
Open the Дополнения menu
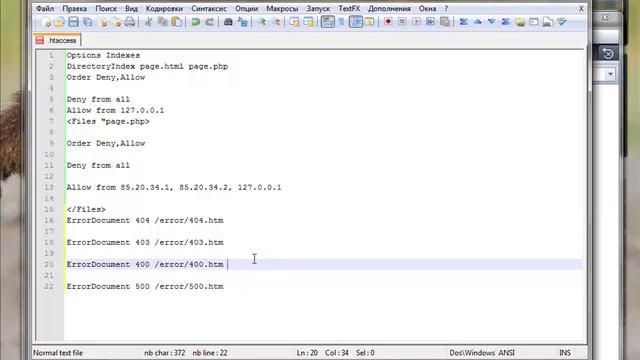coord(389,8)
